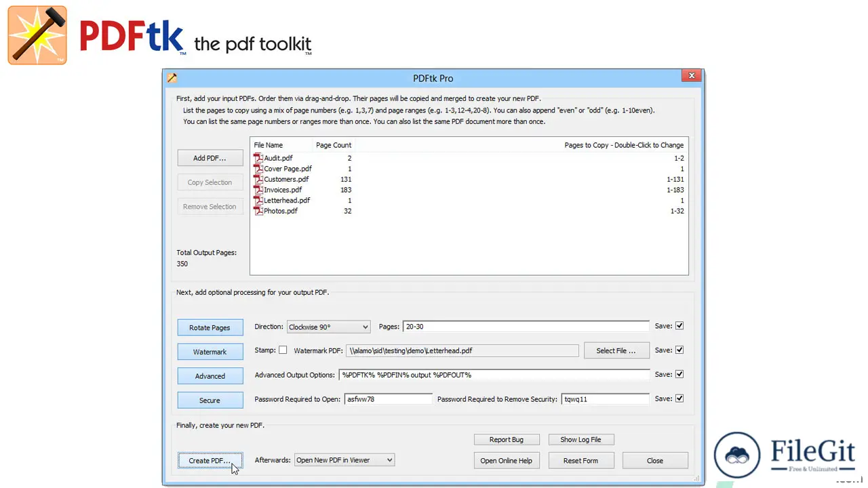Image resolution: width=868 pixels, height=488 pixels.
Task: Toggle the Watermark option button
Action: tap(210, 352)
